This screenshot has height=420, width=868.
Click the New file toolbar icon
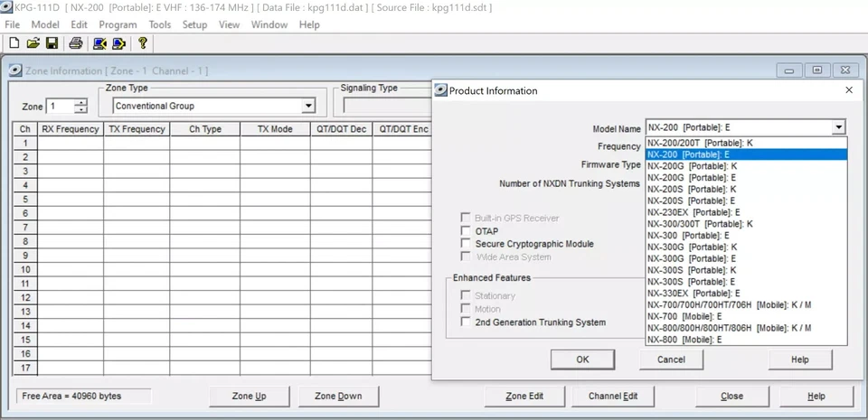14,43
